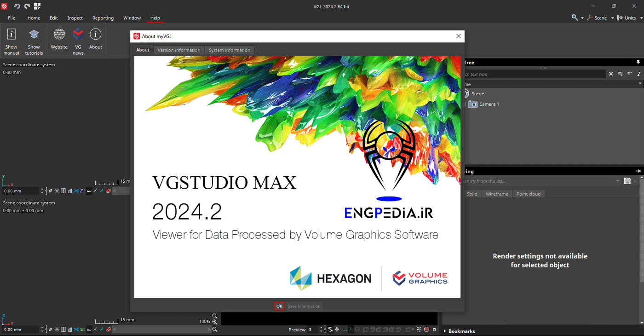This screenshot has height=336, width=644.
Task: Click the focus selection icon beside the stop button
Action: [x=419, y=330]
